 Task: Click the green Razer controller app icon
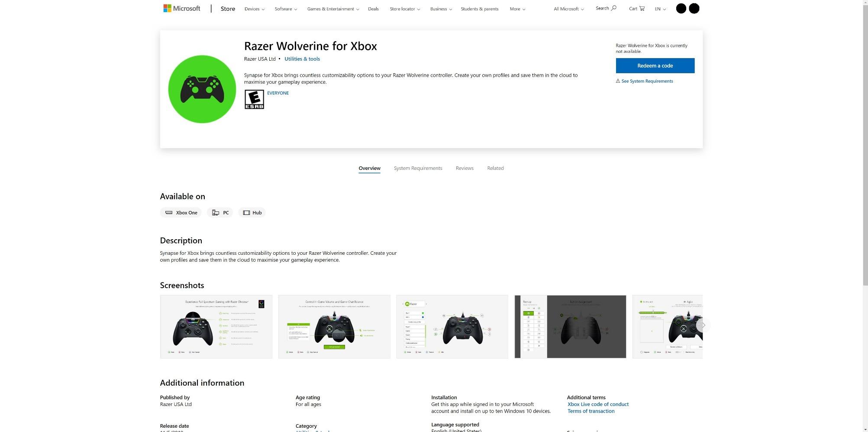coord(202,89)
